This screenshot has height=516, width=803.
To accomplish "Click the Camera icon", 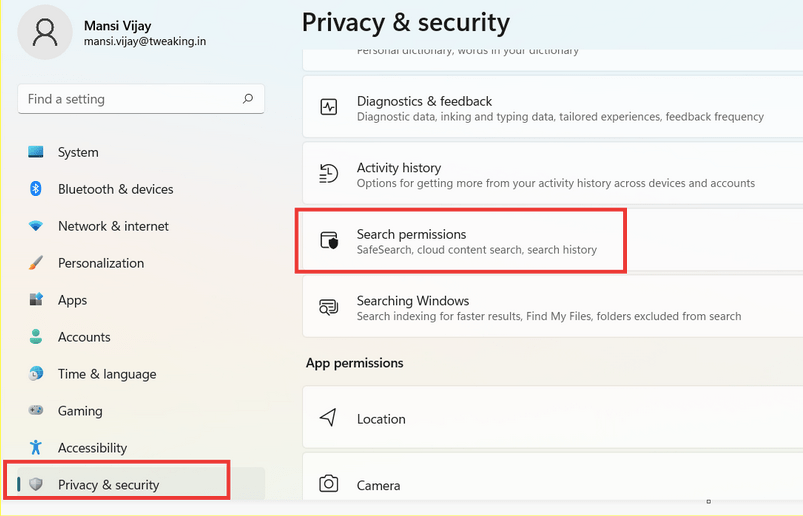I will [329, 484].
